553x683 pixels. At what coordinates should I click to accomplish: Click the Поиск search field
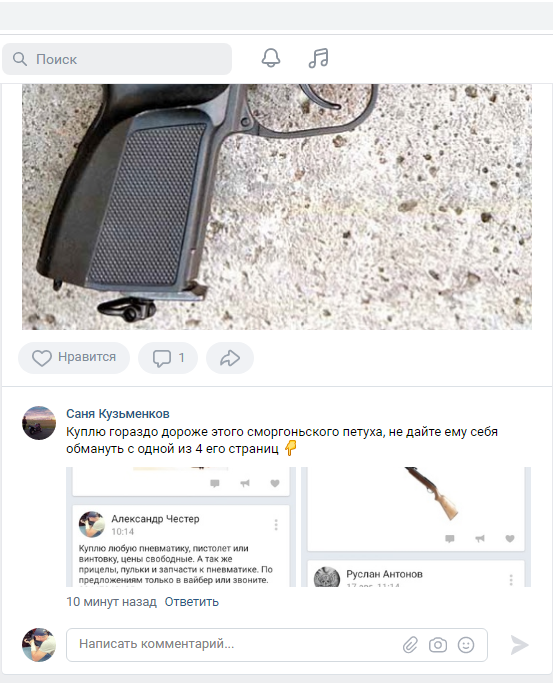(x=117, y=59)
